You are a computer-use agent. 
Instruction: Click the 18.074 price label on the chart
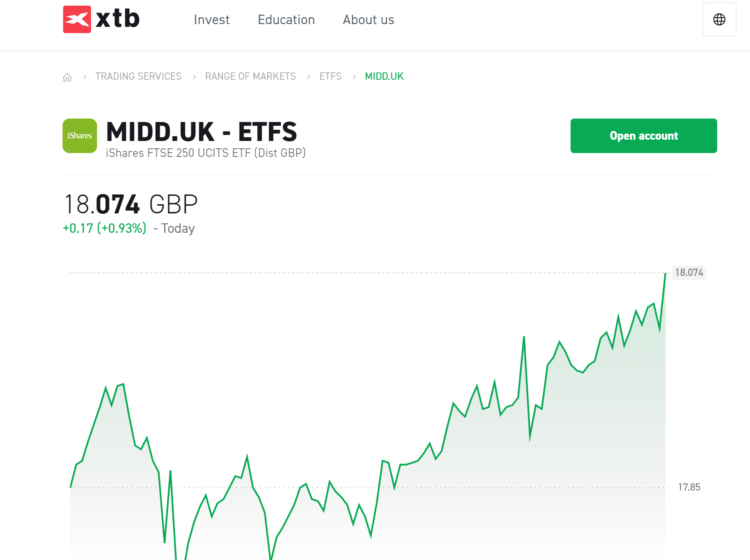pos(689,272)
